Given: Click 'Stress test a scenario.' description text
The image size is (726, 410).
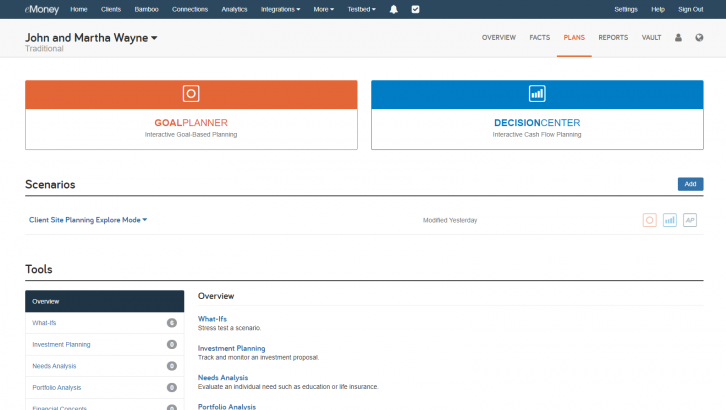Looking at the screenshot, I should tap(229, 328).
